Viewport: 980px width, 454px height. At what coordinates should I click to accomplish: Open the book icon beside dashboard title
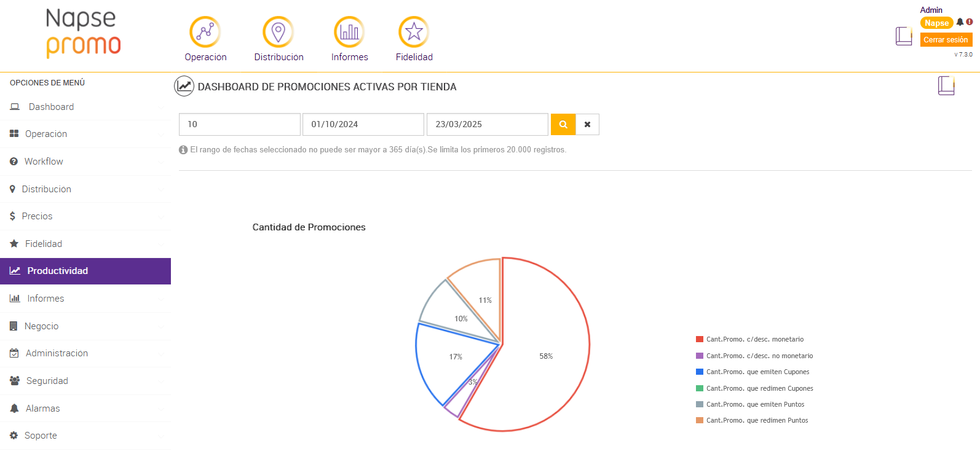pos(946,85)
